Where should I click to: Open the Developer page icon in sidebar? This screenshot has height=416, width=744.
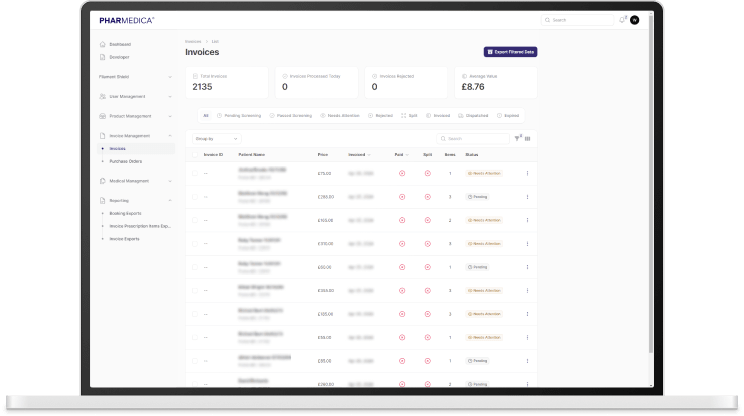102,57
